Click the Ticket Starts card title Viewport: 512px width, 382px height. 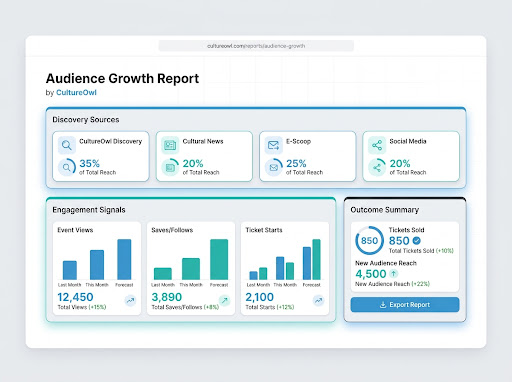[264, 230]
